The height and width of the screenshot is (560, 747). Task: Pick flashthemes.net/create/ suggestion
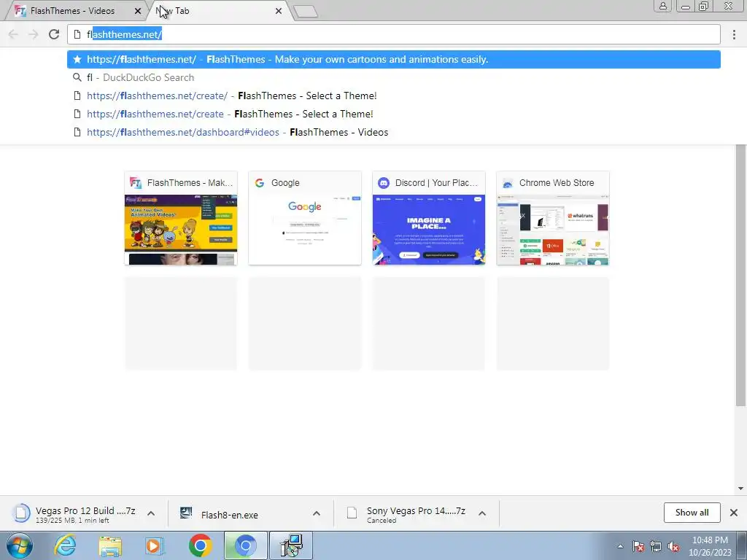[x=393, y=96]
